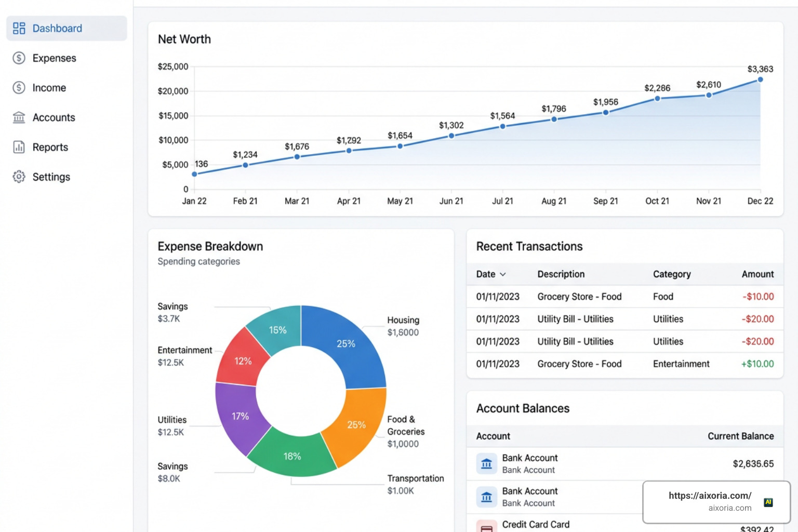This screenshot has height=532, width=798.
Task: Click the Mar 21 data point $1,676
Action: pyautogui.click(x=297, y=156)
